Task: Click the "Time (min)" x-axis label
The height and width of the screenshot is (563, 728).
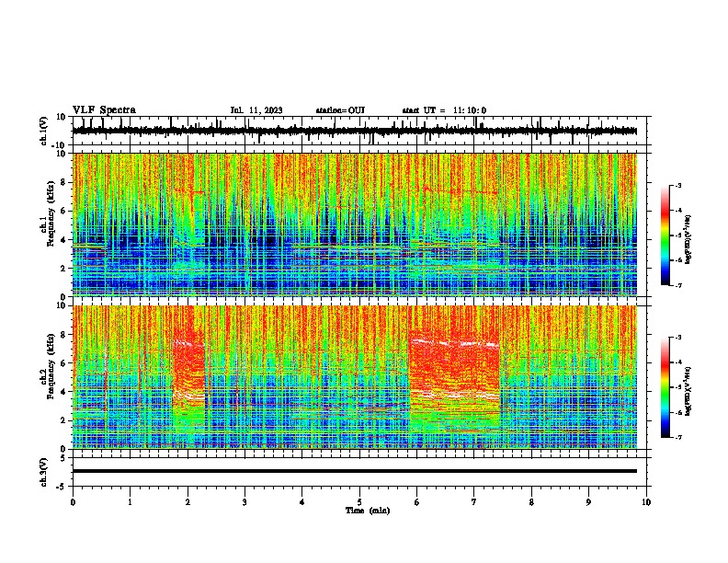Action: 368,511
